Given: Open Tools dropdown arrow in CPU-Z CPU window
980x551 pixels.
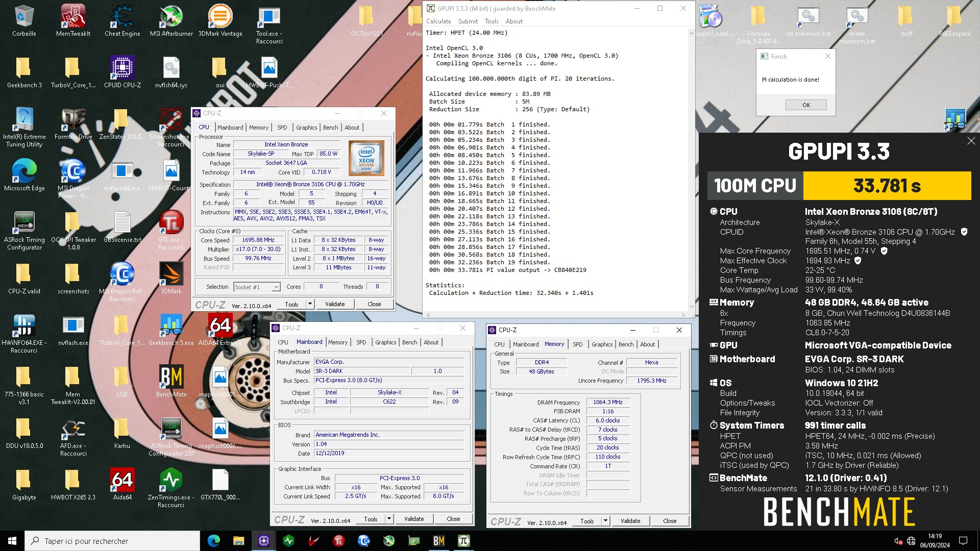Looking at the screenshot, I should click(x=309, y=304).
